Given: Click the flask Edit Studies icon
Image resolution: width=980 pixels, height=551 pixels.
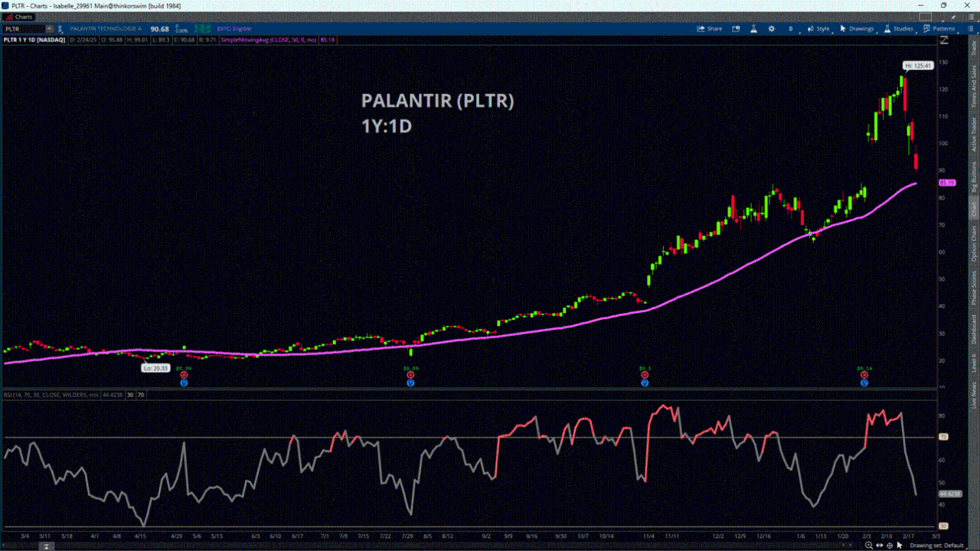Looking at the screenshot, I should pos(753,28).
